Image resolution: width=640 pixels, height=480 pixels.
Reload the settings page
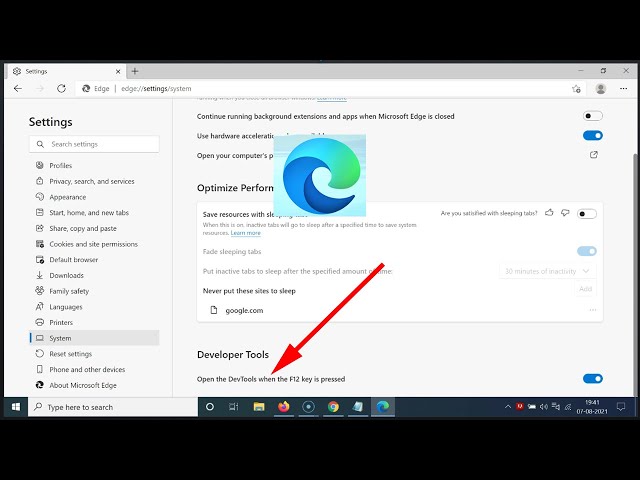(x=61, y=89)
